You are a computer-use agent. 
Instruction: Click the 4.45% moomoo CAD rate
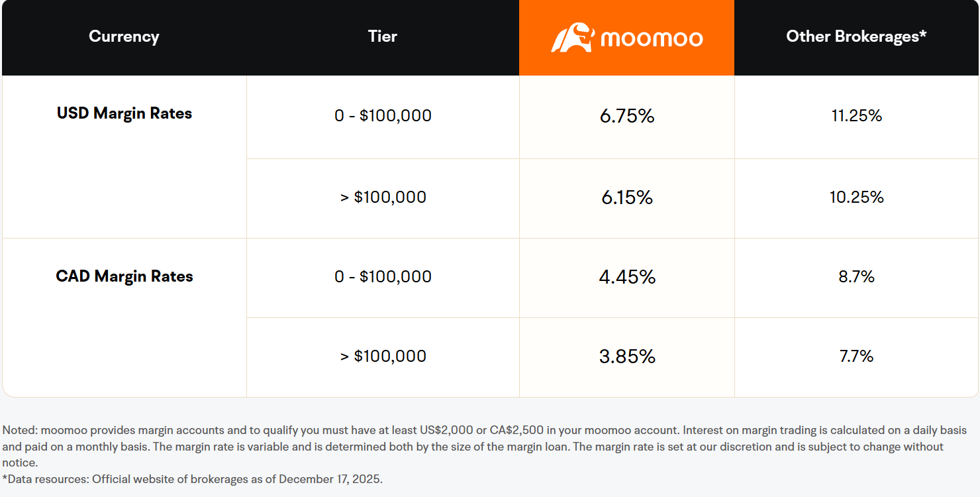click(x=627, y=277)
